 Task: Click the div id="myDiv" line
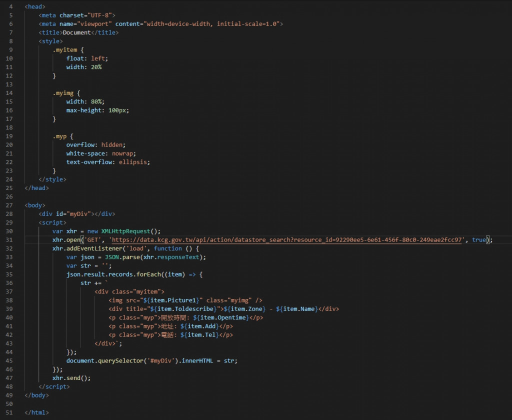coord(77,214)
